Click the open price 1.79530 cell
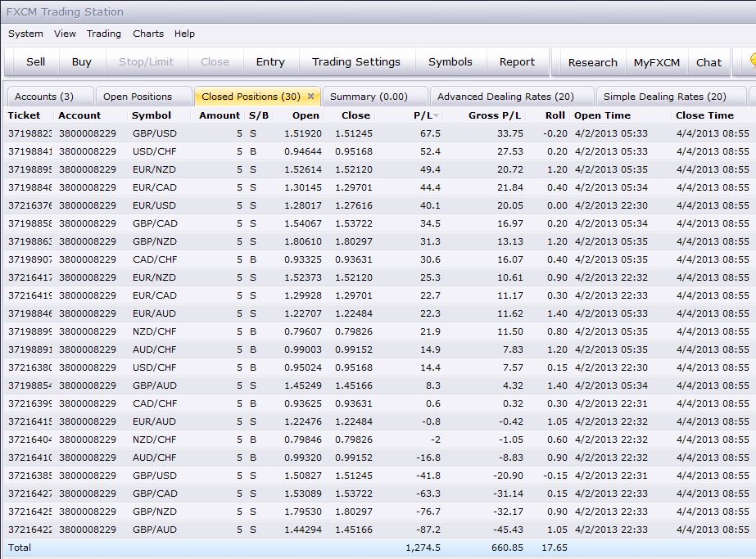This screenshot has height=559, width=756. point(303,512)
